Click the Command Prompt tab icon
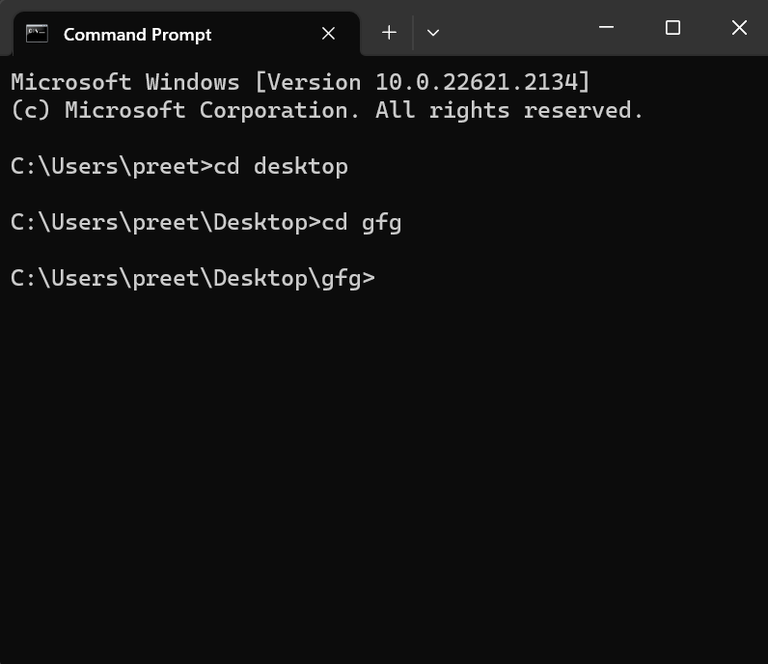Viewport: 768px width, 664px height. [x=37, y=33]
